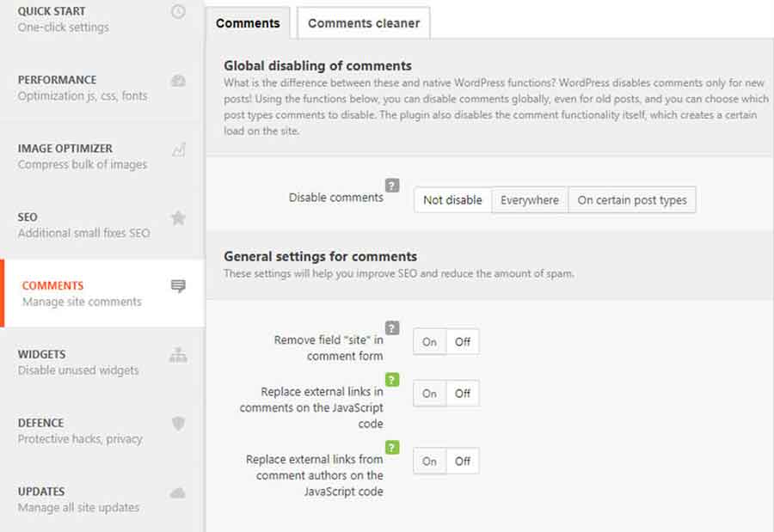The image size is (774, 532).
Task: Choose On certain post types option
Action: (632, 200)
